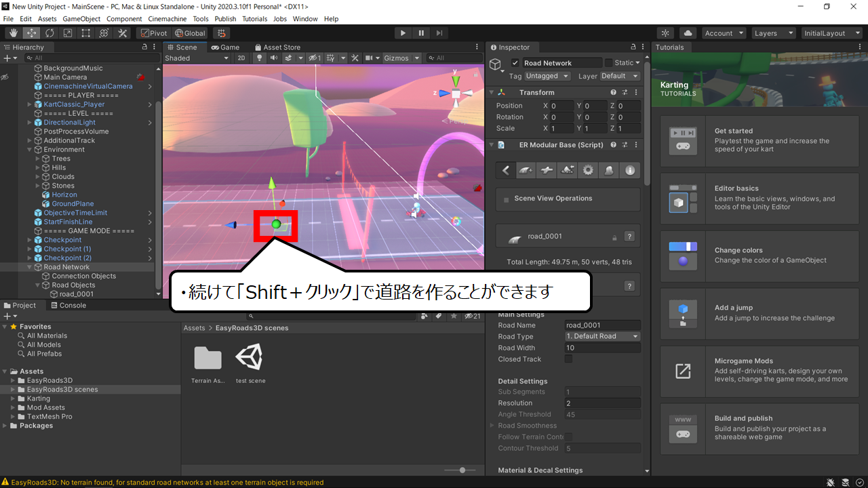Screen dimensions: 868x488
Task: Open cloud services icon
Action: 688,33
